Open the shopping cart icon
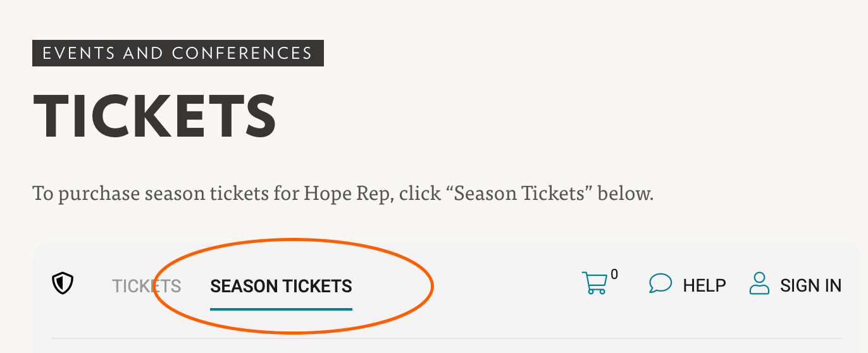 coord(594,283)
